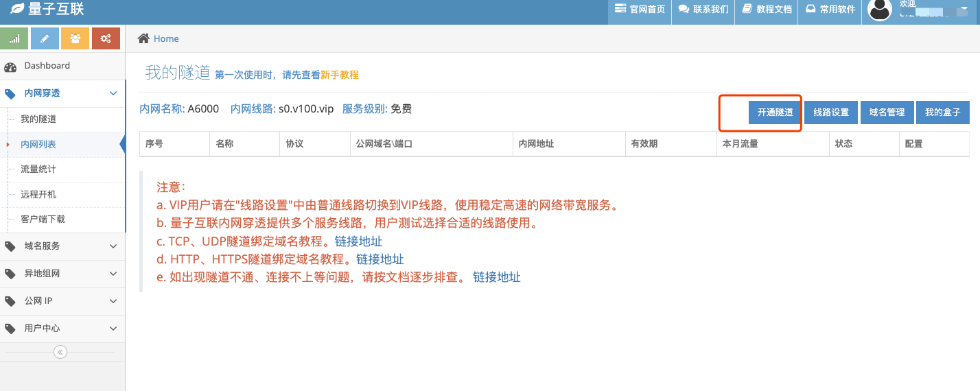Click the 内网名称 A6000 text

(x=179, y=109)
